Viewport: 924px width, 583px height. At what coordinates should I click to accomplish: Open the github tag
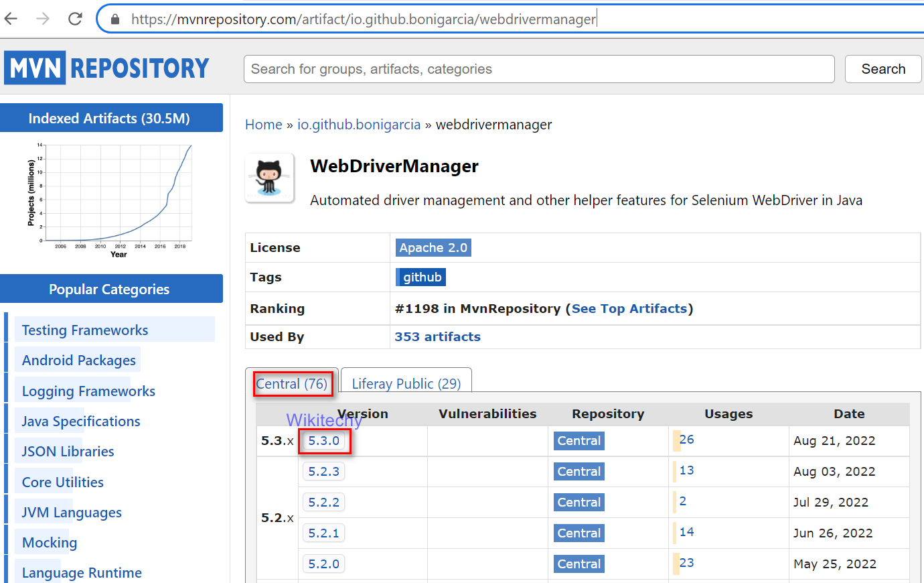click(x=421, y=277)
